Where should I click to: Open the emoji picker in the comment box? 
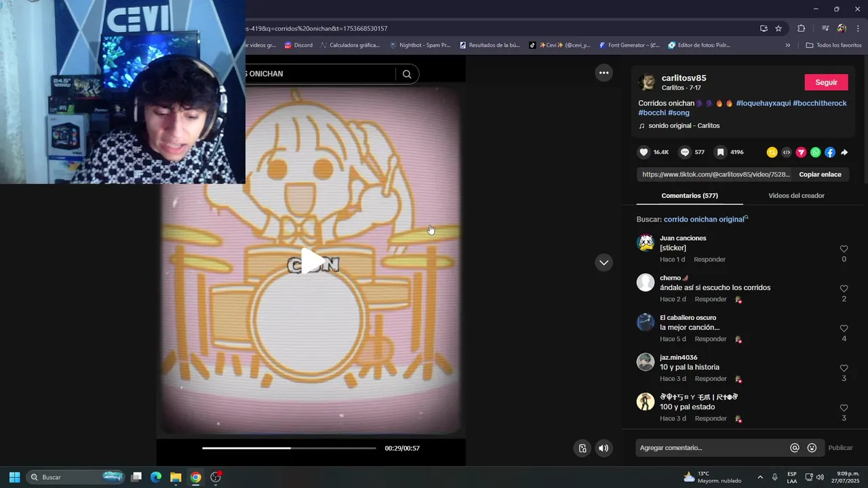[x=812, y=448]
